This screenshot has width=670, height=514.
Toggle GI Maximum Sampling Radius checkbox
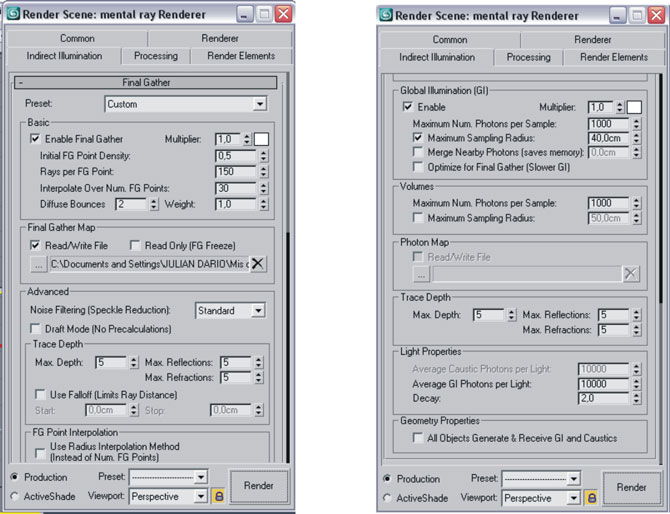coord(417,138)
